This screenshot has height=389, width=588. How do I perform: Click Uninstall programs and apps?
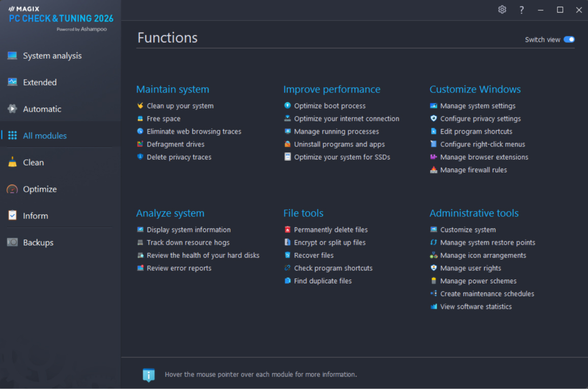pyautogui.click(x=339, y=145)
